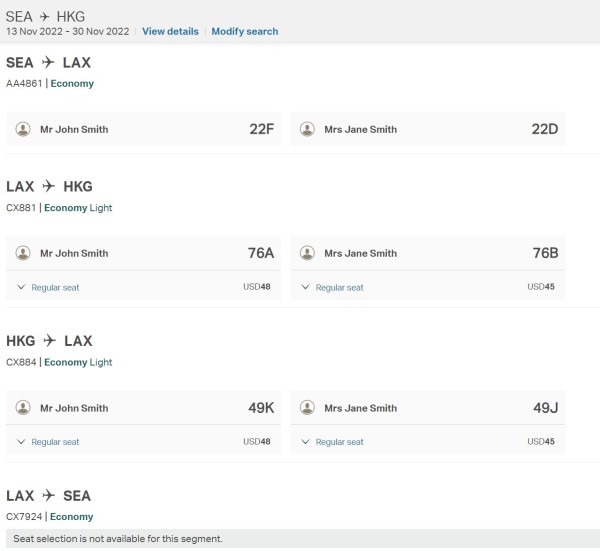Click John Smith's avatar icon on CX881 flight
Image resolution: width=600 pixels, height=551 pixels.
(x=23, y=253)
